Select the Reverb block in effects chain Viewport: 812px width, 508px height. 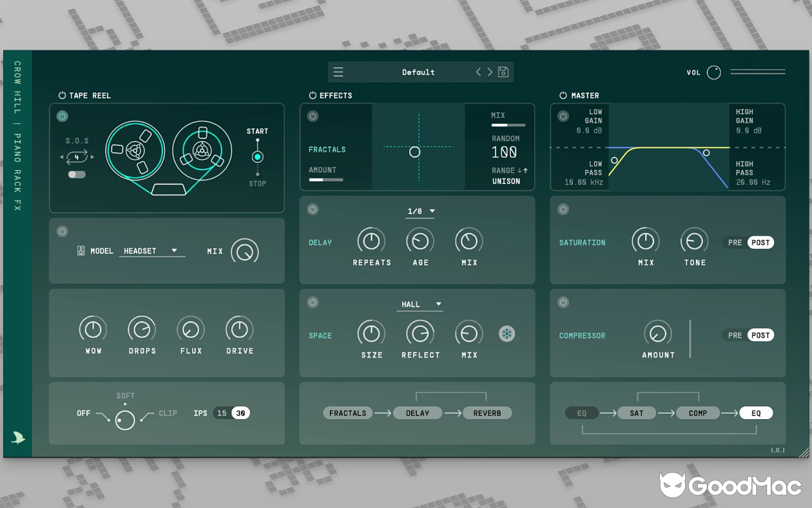click(487, 413)
